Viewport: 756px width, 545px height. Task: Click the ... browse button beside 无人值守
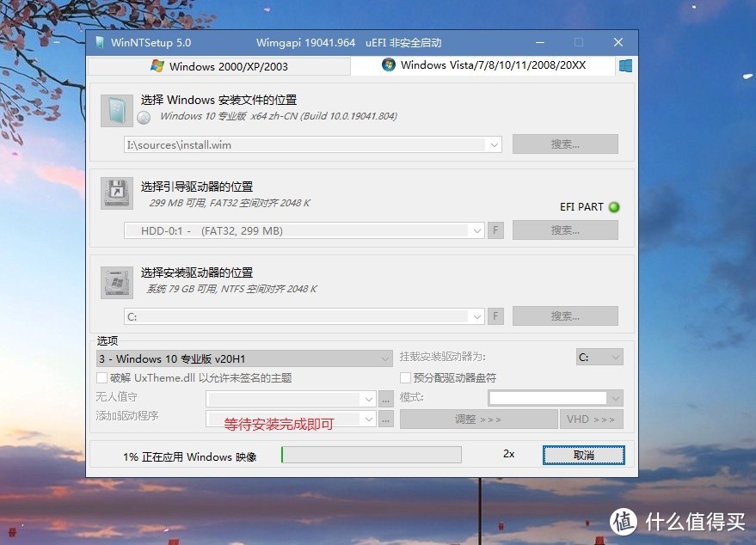(384, 397)
